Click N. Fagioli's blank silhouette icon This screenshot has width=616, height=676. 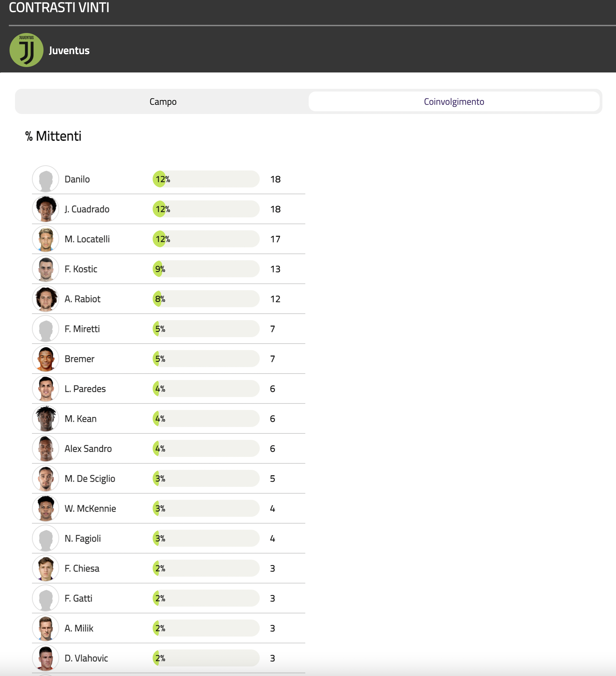point(46,539)
